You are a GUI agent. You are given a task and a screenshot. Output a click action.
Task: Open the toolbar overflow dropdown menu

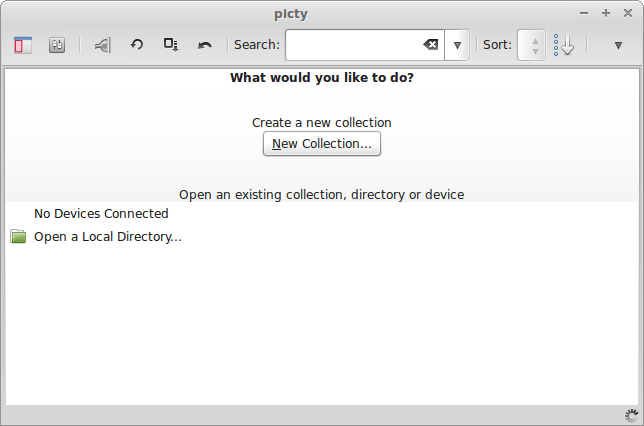(x=618, y=45)
